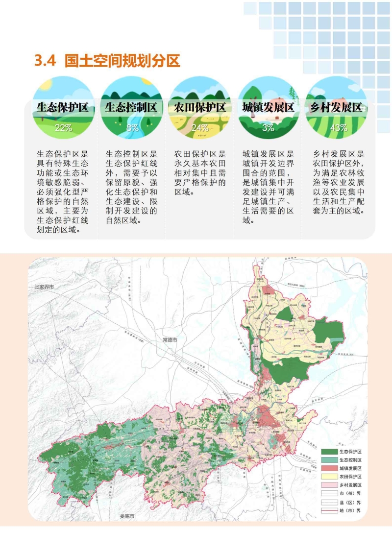
Task: Click the pink 乡村发展区 legend swatch
Action: pyautogui.click(x=329, y=484)
